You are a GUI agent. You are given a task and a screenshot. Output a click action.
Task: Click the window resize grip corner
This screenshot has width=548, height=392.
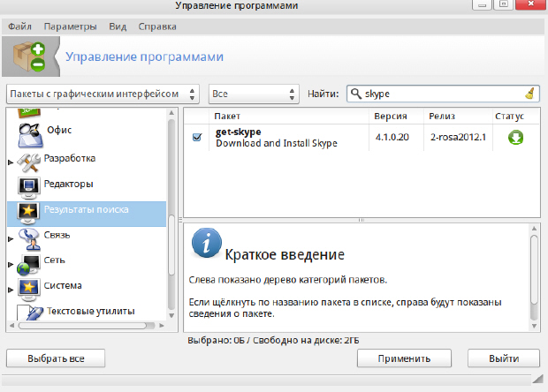pos(538,379)
